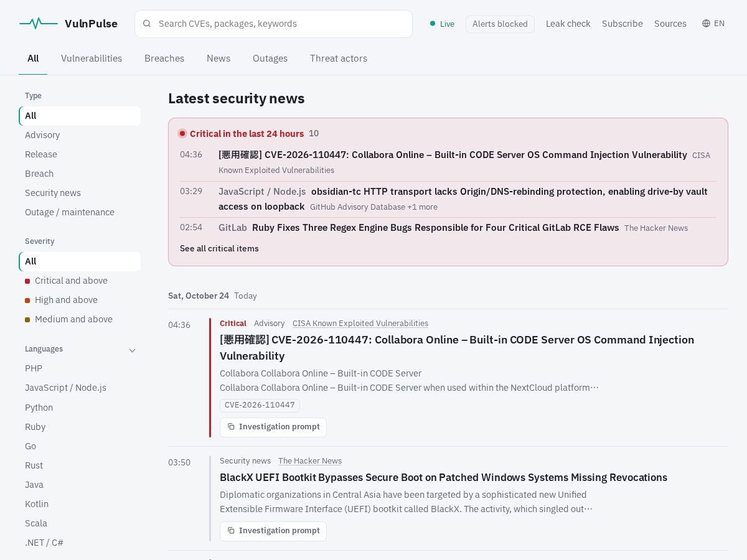Filter by Outage / maintenance type
This screenshot has height=560, width=747.
80,212
